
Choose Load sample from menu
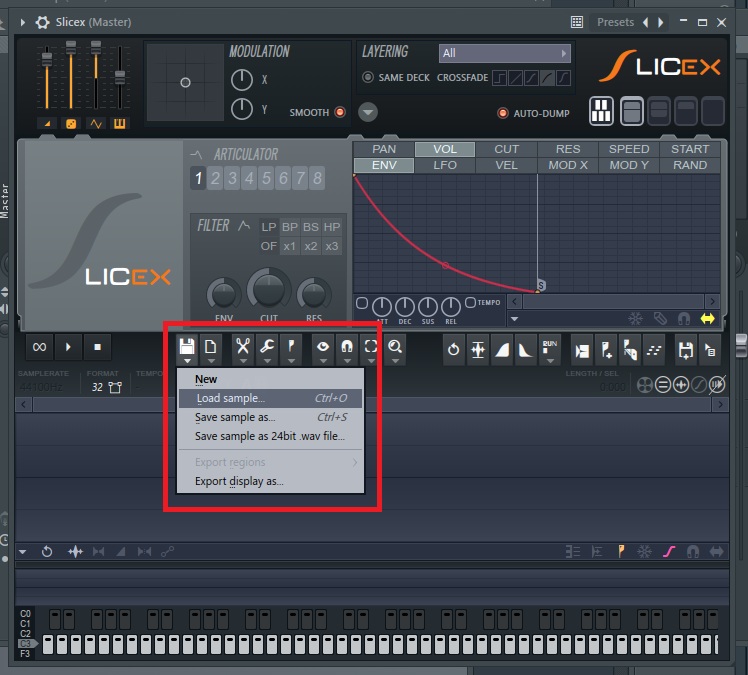[x=270, y=398]
